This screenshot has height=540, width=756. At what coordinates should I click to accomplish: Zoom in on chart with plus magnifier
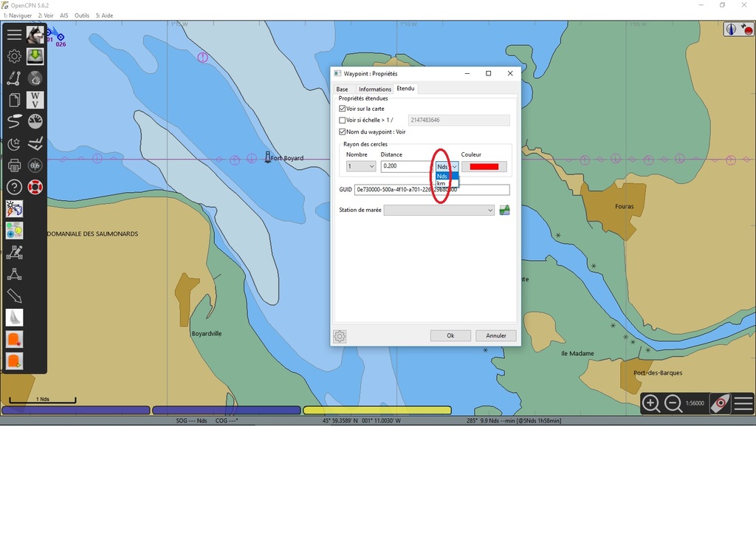[x=651, y=403]
